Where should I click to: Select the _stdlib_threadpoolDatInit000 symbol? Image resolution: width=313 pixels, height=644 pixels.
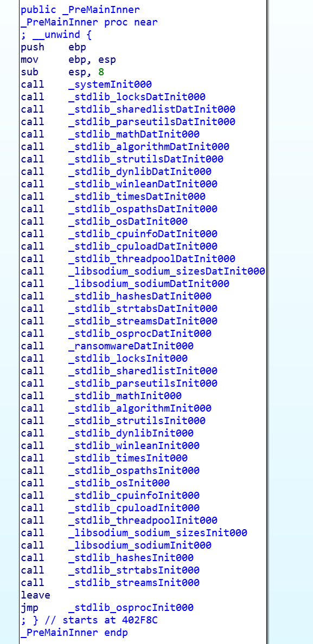click(x=152, y=259)
